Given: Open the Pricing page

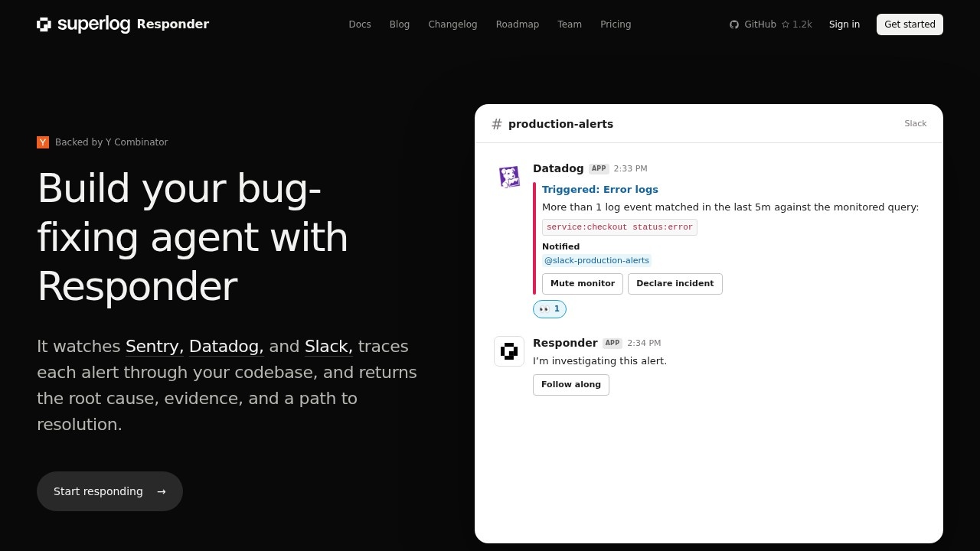Looking at the screenshot, I should click(x=616, y=24).
